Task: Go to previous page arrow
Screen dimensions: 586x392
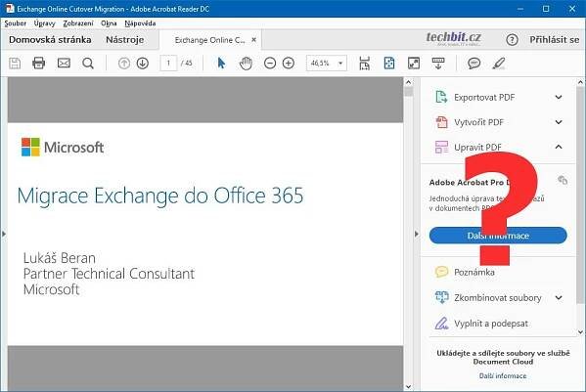Action: (124, 64)
